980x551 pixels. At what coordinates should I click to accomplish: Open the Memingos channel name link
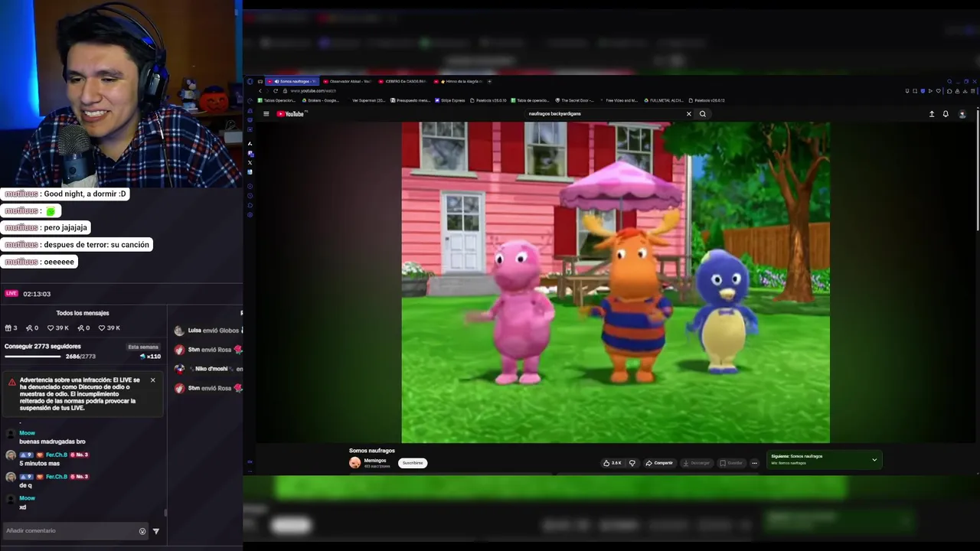pos(375,461)
